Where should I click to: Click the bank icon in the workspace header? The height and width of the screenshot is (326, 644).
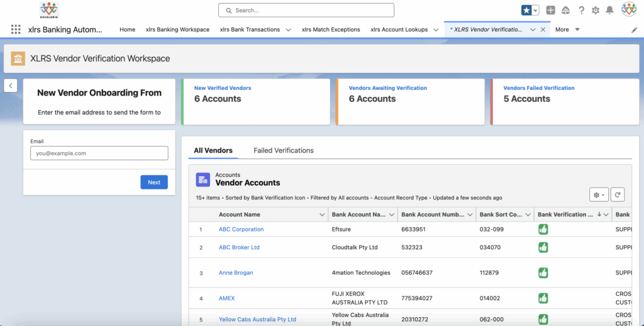tap(18, 59)
